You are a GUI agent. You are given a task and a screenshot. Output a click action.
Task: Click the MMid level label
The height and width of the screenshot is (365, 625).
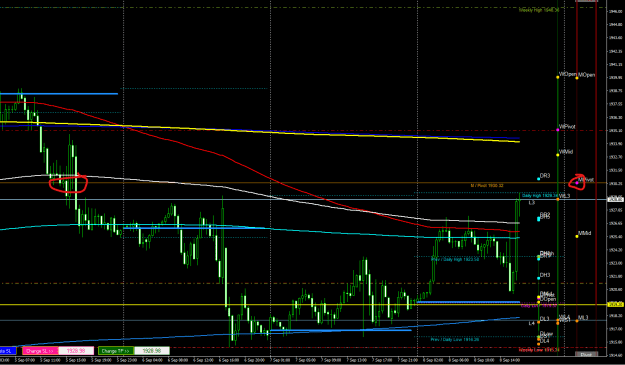coord(585,233)
